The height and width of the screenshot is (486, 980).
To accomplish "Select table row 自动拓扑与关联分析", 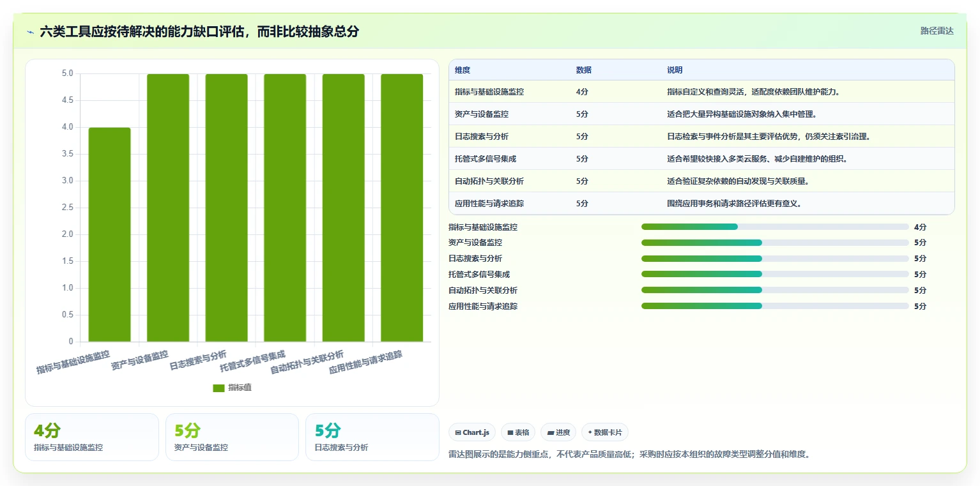I will 701,181.
